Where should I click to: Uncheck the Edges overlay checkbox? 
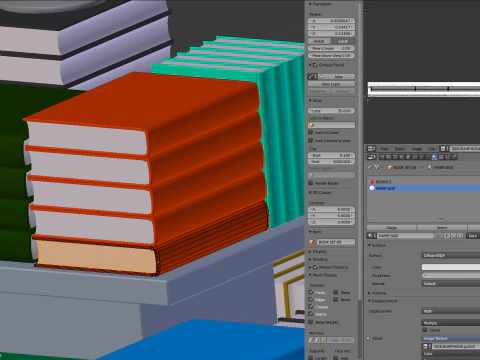pos(311,299)
